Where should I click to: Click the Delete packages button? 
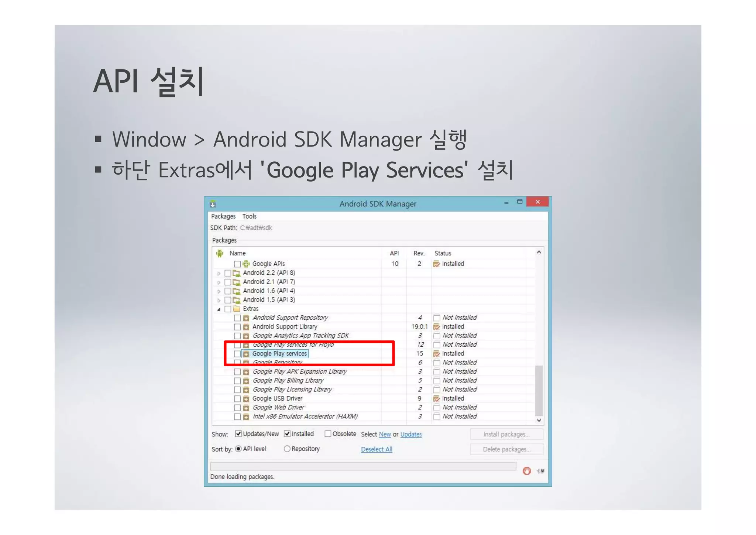506,449
